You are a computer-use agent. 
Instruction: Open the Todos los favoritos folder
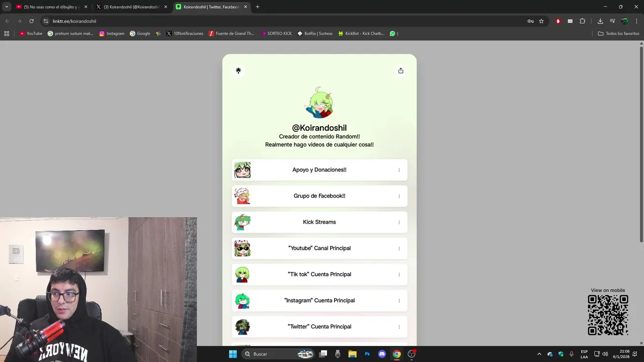pyautogui.click(x=618, y=34)
